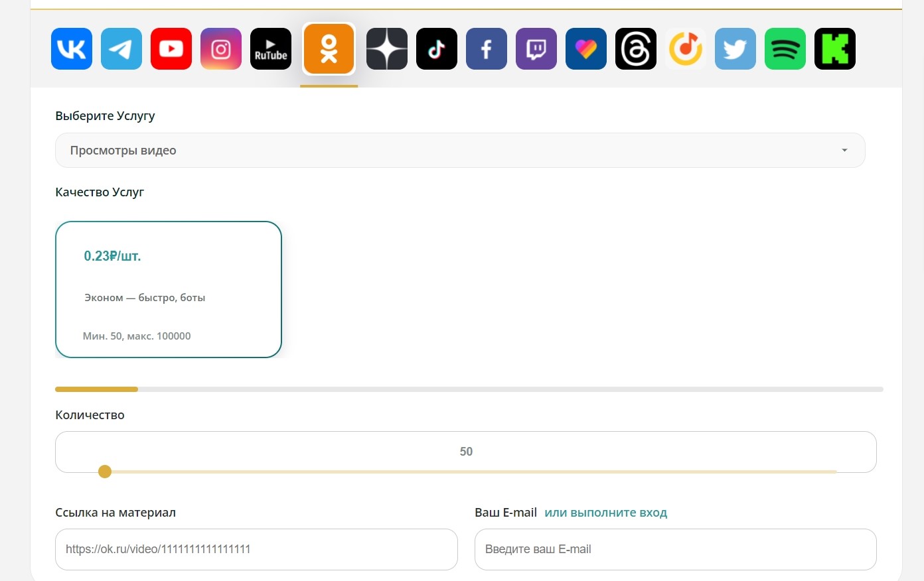Click the 'Введите ваш E-mail' field
Image resolution: width=924 pixels, height=581 pixels.
[x=676, y=549]
